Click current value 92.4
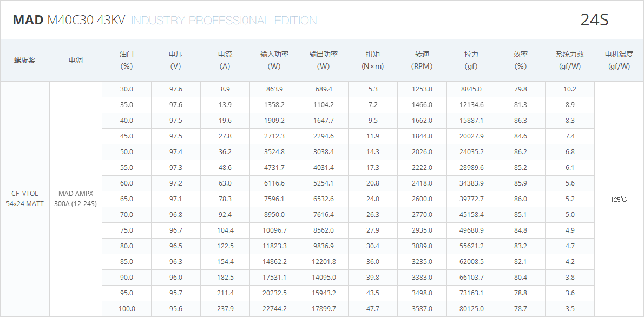 click(225, 214)
